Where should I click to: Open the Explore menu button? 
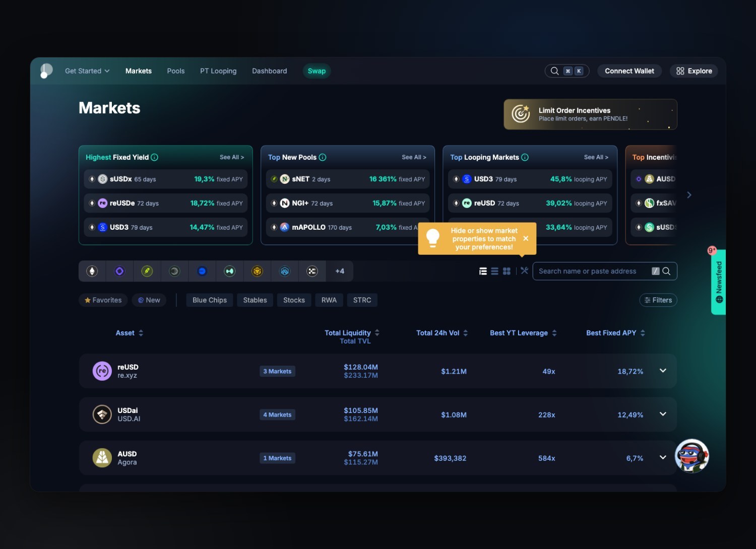click(x=694, y=71)
